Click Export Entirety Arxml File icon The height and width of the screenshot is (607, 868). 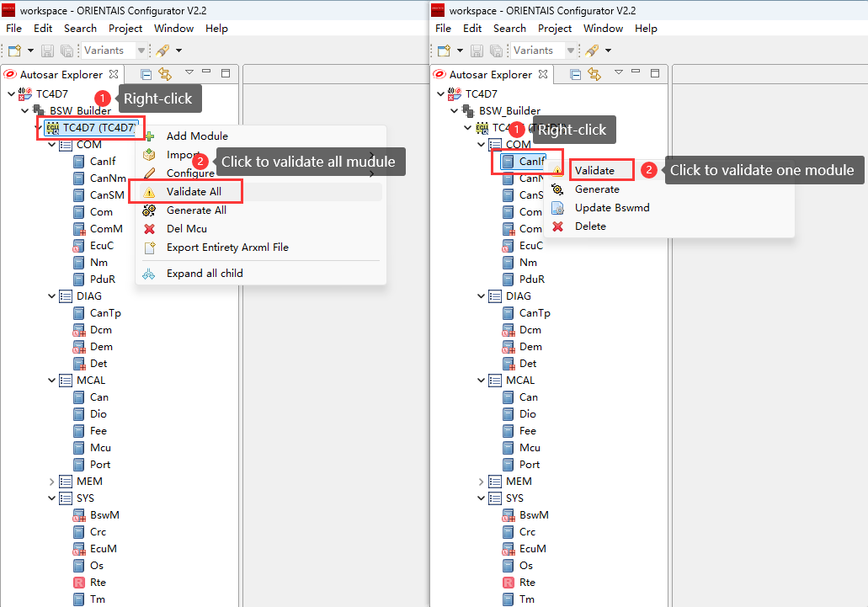pyautogui.click(x=149, y=248)
